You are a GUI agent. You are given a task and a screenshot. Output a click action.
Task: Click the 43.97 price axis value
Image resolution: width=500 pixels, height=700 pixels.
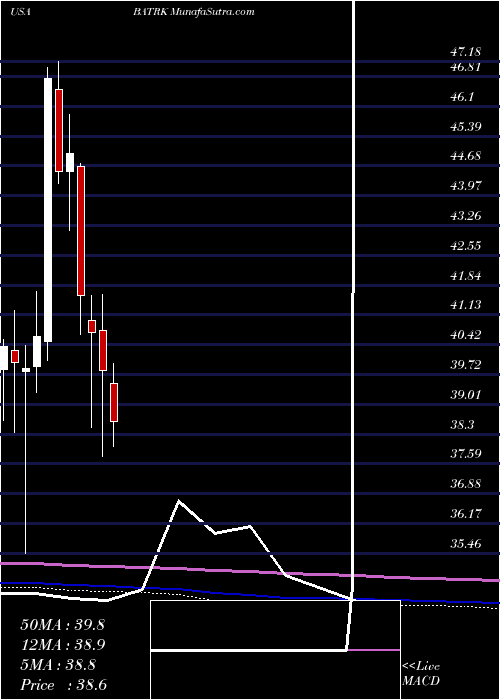pos(465,186)
